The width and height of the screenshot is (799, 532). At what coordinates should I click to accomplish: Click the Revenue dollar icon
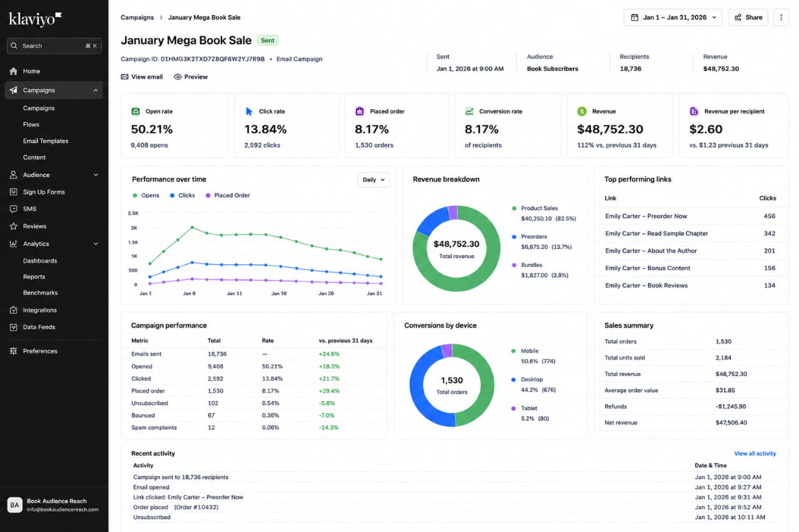point(582,112)
